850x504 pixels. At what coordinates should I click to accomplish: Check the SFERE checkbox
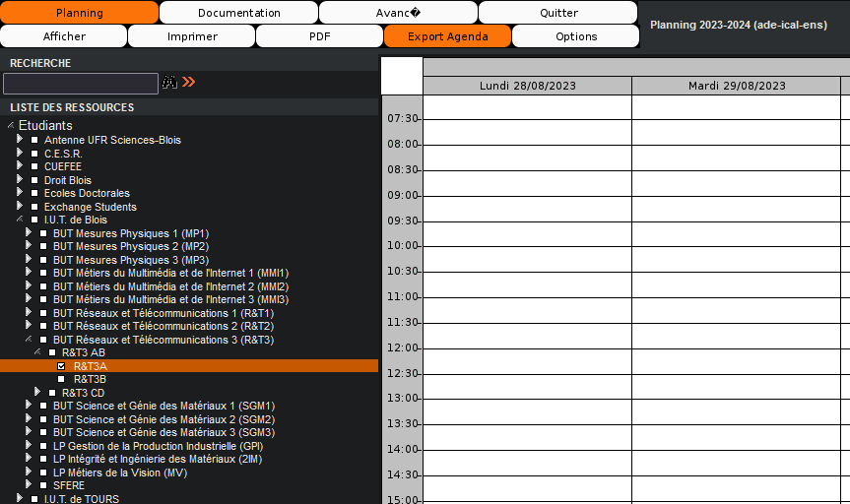tap(43, 485)
